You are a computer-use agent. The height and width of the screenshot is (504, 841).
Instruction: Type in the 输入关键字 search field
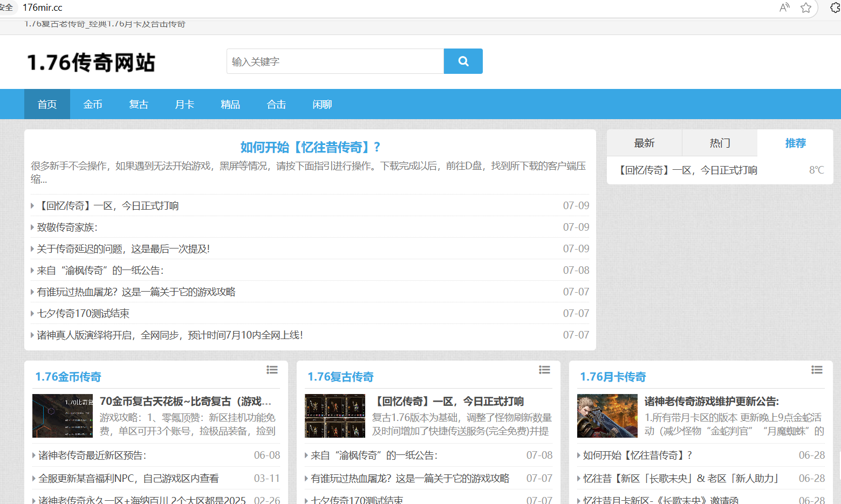pyautogui.click(x=335, y=61)
